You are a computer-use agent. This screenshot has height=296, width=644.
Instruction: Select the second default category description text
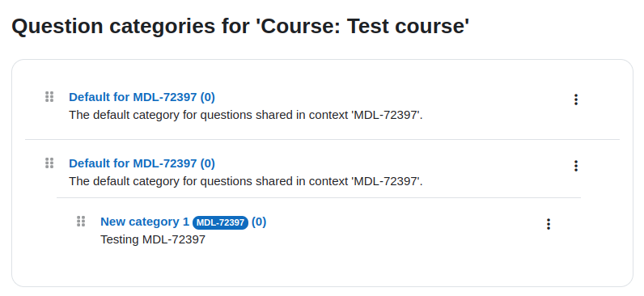246,181
